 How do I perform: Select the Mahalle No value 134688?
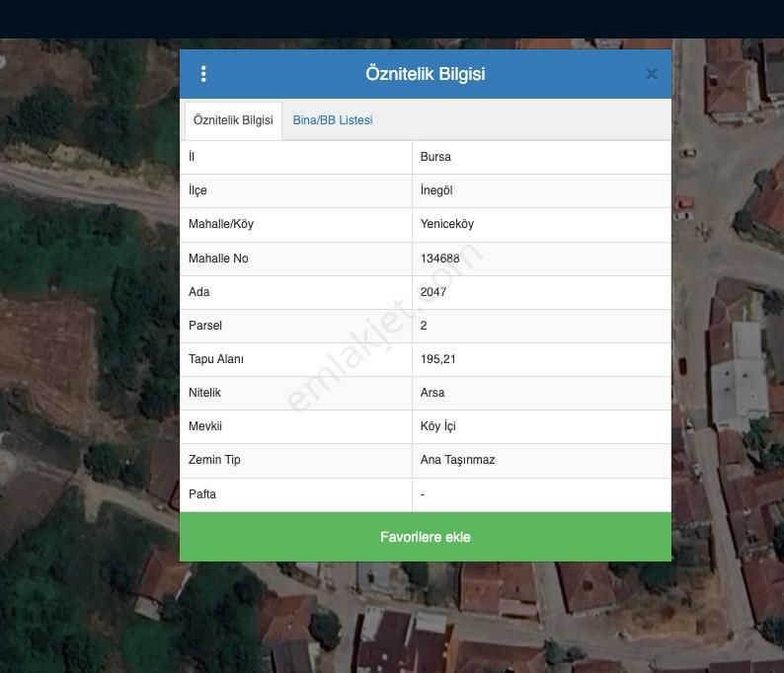440,259
